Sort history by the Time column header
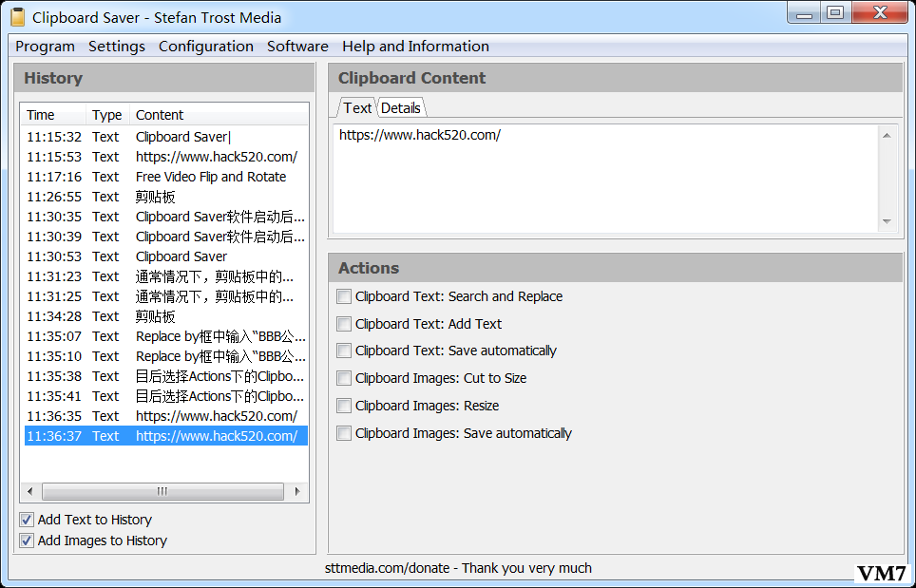This screenshot has width=916, height=588. click(54, 115)
